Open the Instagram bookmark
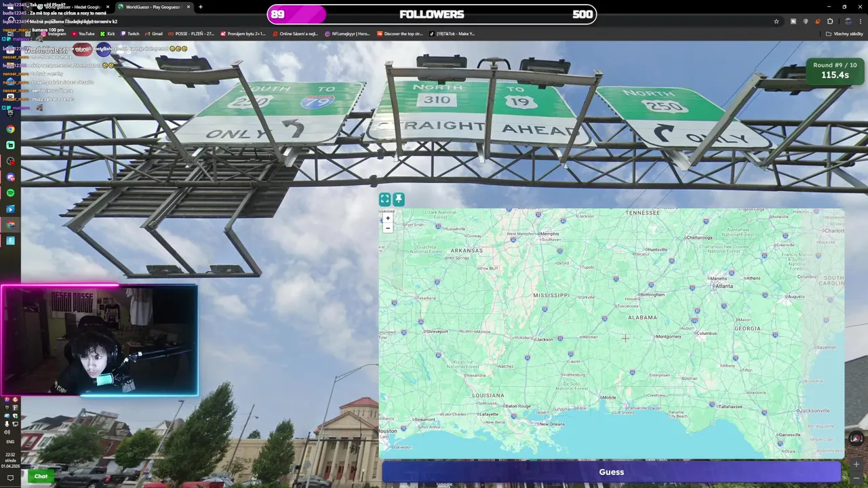The width and height of the screenshot is (868, 488). 53,33
